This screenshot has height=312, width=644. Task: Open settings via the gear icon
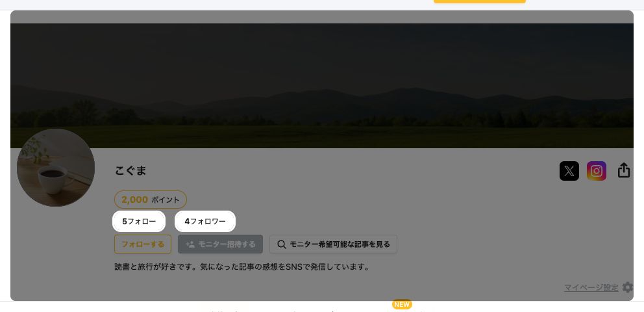pos(628,287)
